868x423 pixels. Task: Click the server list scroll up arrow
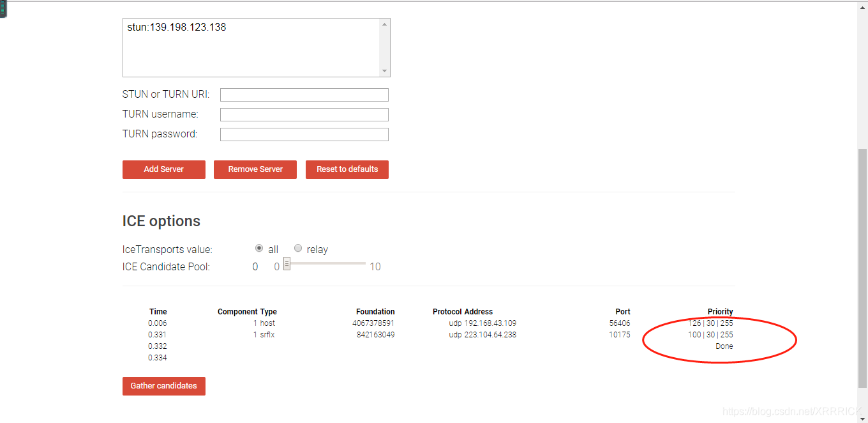[x=384, y=25]
